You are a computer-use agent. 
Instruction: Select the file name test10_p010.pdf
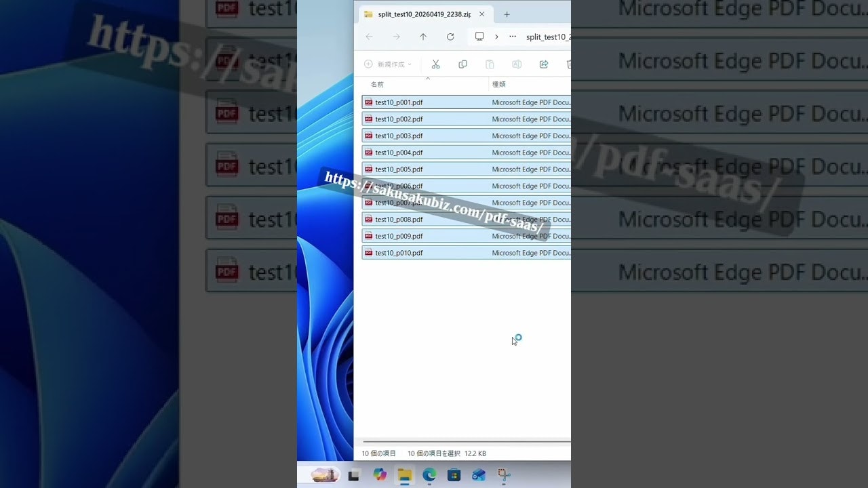(399, 253)
